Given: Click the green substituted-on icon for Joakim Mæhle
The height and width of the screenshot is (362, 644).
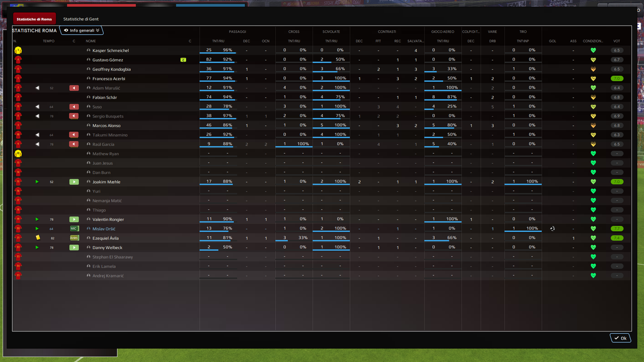Looking at the screenshot, I should pyautogui.click(x=74, y=182).
